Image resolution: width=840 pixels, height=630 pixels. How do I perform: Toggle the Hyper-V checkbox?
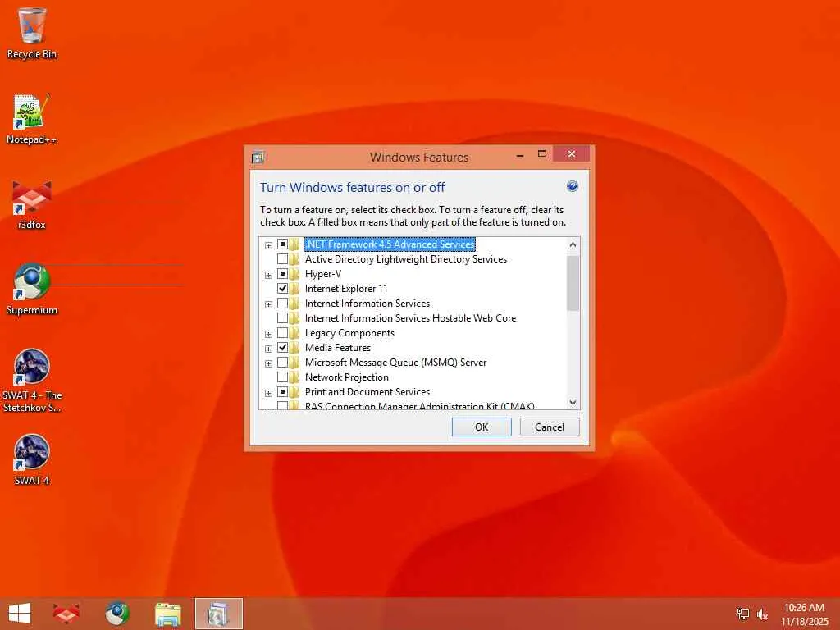282,274
